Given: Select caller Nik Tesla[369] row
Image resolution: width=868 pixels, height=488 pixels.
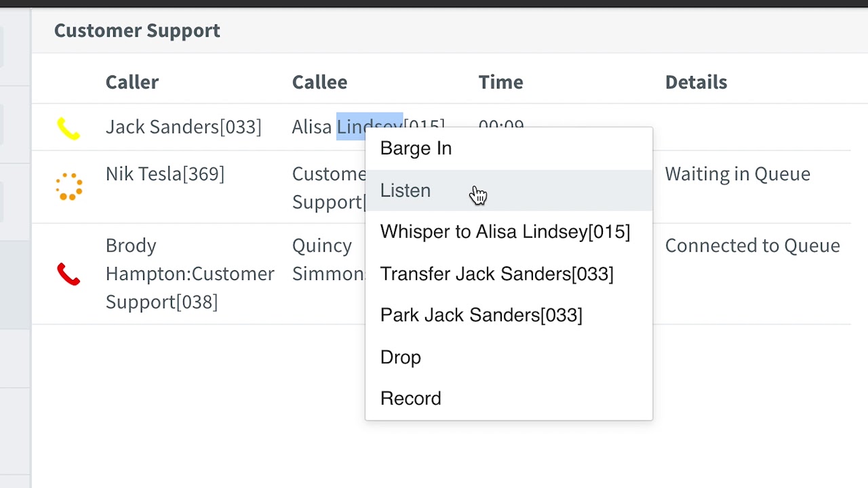Looking at the screenshot, I should click(x=165, y=174).
